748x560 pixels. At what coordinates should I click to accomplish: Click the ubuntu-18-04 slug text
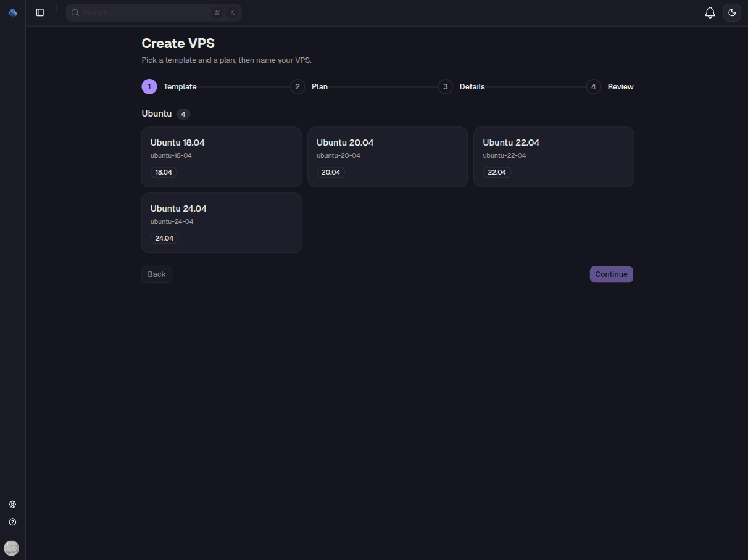(x=171, y=155)
